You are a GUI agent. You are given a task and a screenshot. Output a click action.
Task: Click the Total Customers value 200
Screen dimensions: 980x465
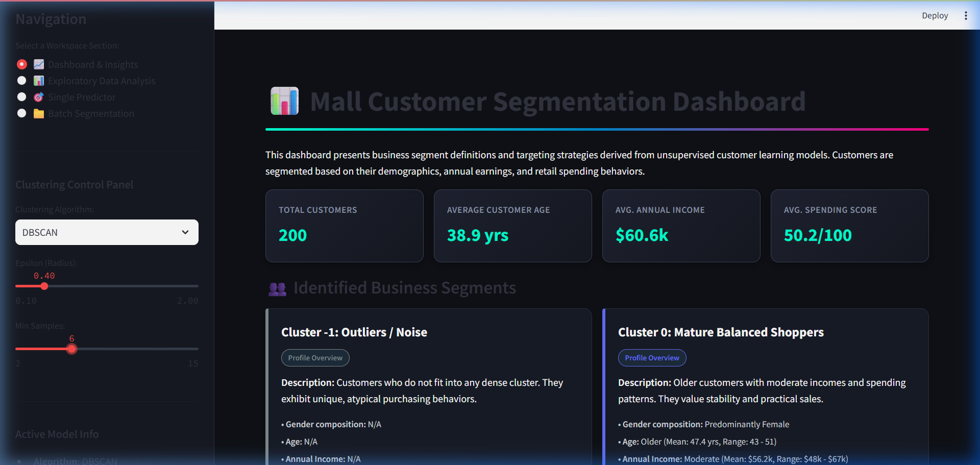point(292,235)
